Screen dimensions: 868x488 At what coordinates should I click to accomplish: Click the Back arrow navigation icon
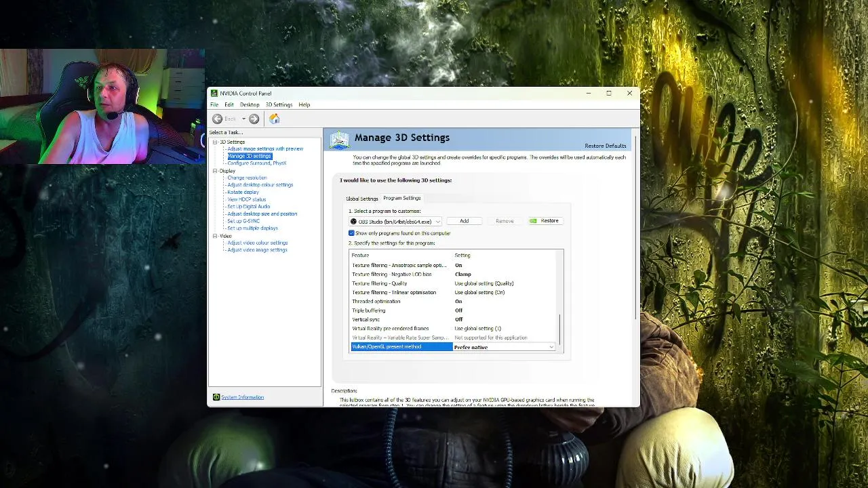point(217,119)
